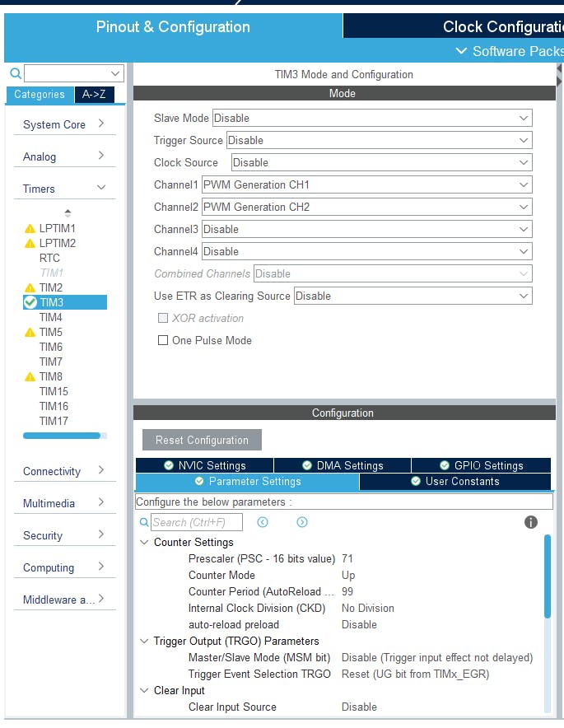This screenshot has width=564, height=728.
Task: Select TIM7 in timers list
Action: [x=50, y=362]
